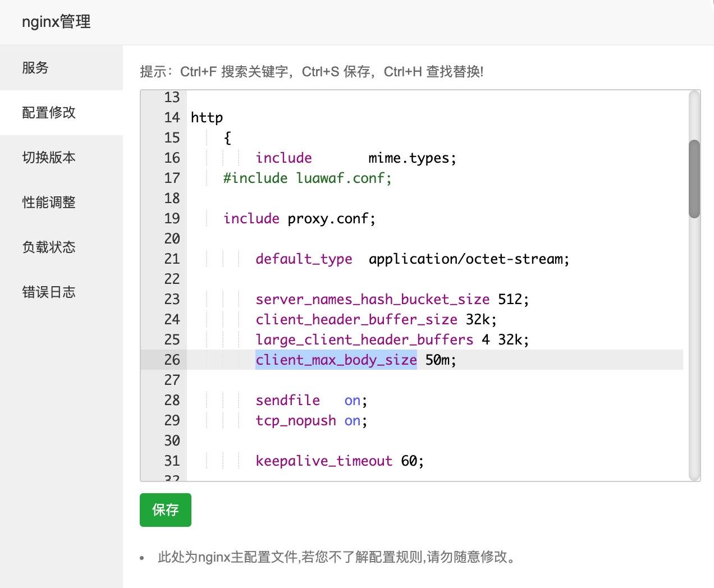
Task: Click mime.types; on line 16
Action: (x=413, y=158)
